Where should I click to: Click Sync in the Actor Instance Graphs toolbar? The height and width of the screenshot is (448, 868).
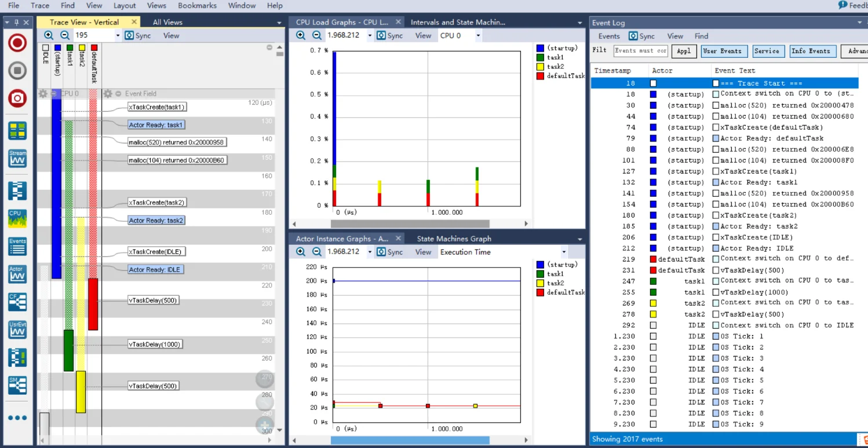(x=389, y=252)
